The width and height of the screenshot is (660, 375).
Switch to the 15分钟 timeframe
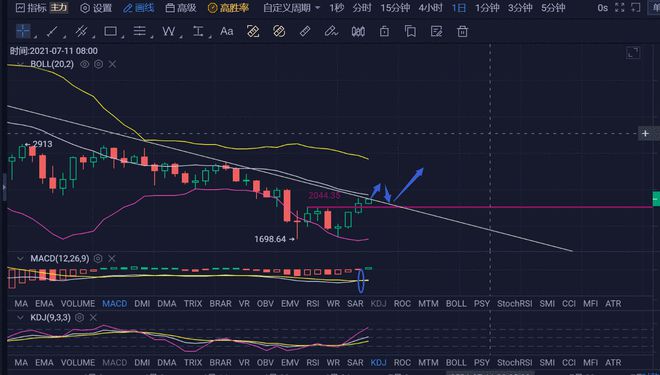[395, 8]
